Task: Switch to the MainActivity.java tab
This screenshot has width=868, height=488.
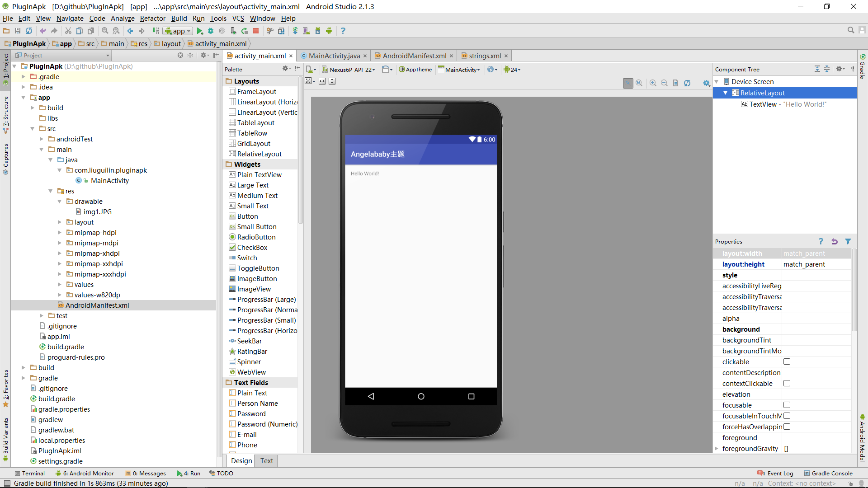Action: pyautogui.click(x=334, y=56)
